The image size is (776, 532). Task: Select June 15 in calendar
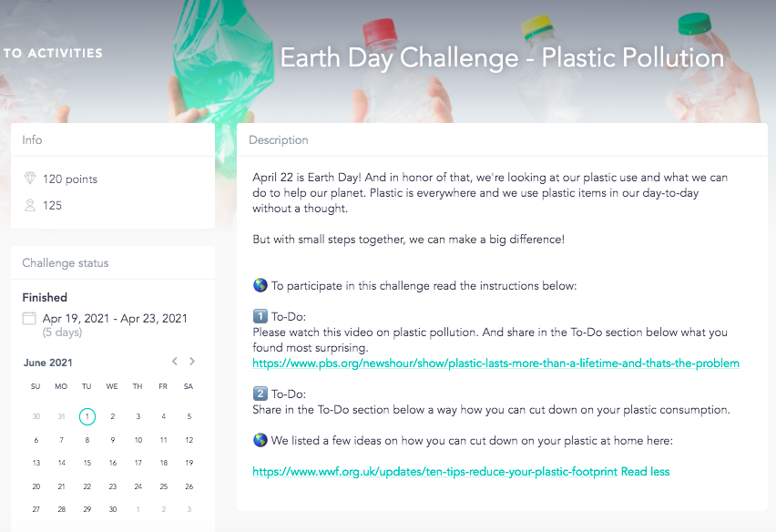87,463
